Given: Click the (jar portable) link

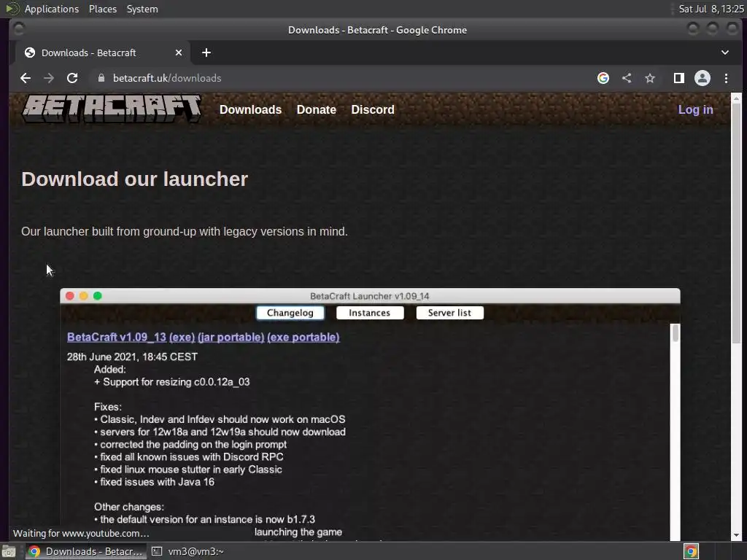Looking at the screenshot, I should click(x=231, y=337).
